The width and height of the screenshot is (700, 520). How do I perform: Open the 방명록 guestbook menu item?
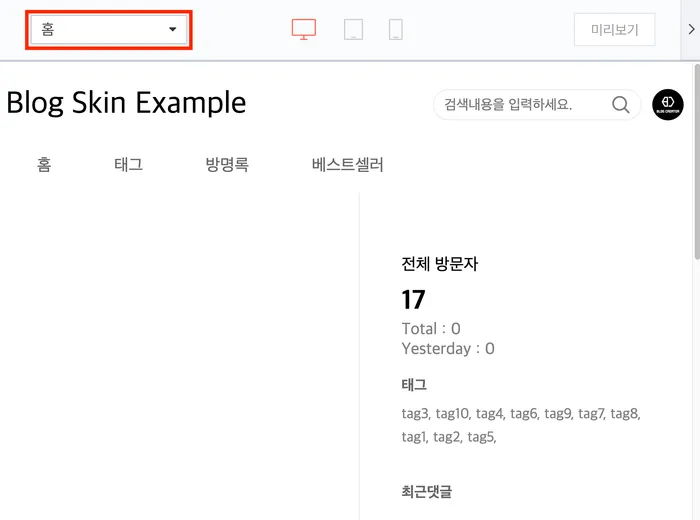click(x=227, y=164)
